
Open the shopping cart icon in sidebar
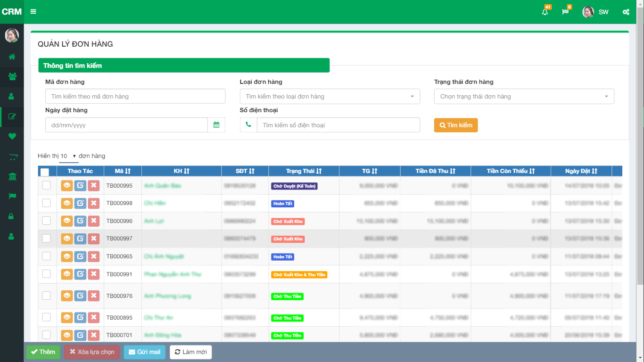pyautogui.click(x=12, y=157)
